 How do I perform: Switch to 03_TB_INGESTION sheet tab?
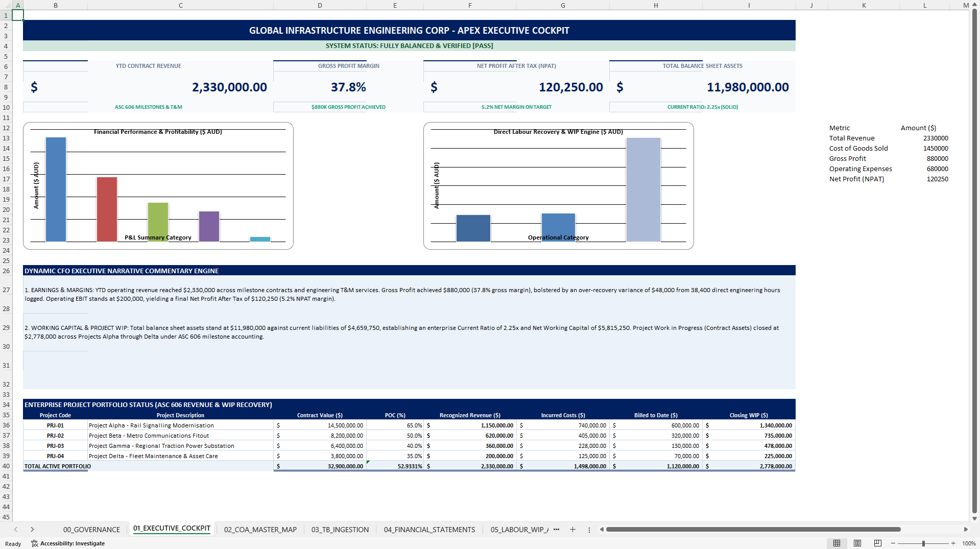point(340,530)
